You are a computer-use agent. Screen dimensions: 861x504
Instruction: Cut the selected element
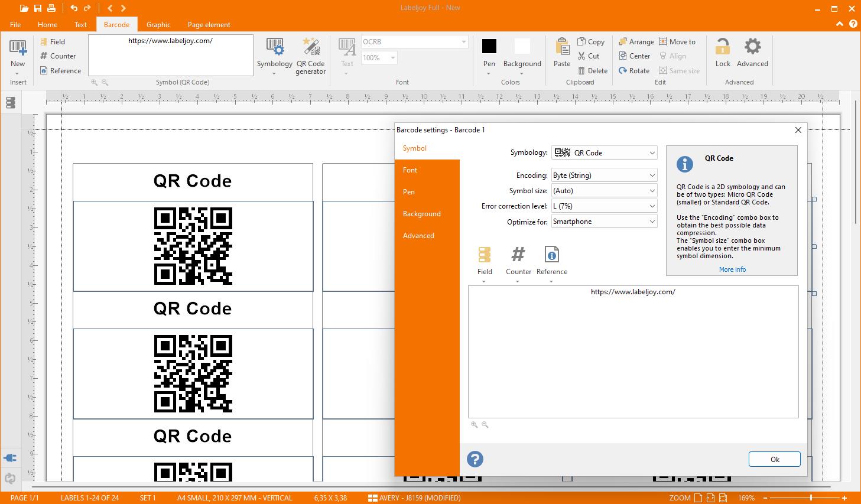click(589, 56)
